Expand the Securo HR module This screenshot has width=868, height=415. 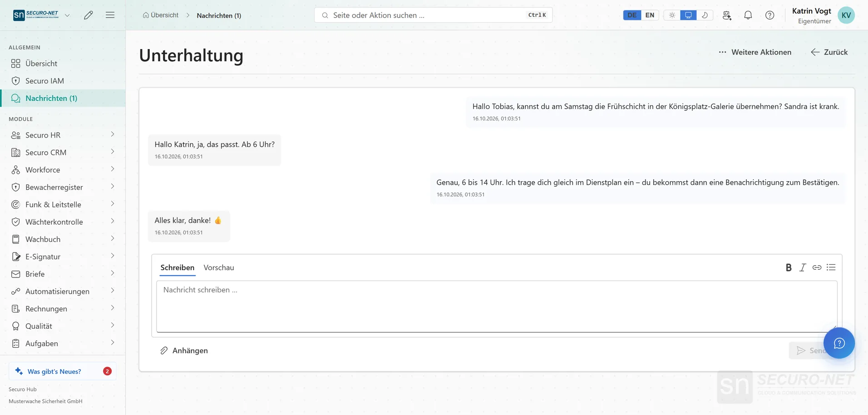point(113,134)
